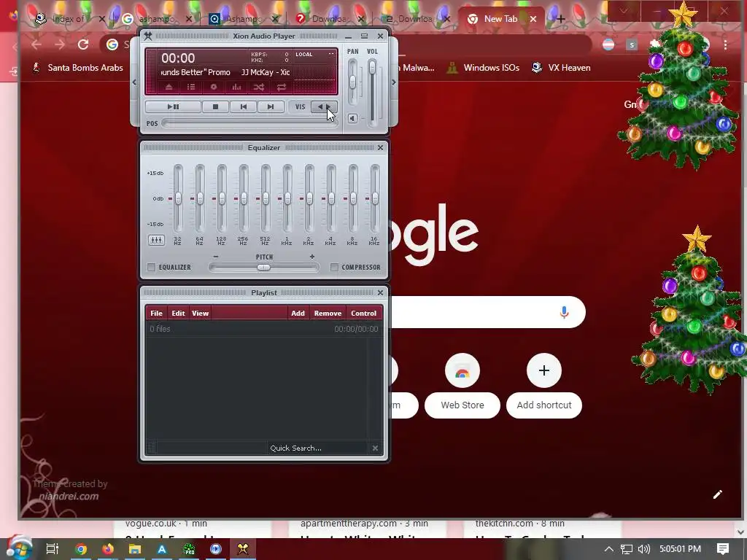747x560 pixels.
Task: Skip to next track in Xion
Action: coord(271,106)
